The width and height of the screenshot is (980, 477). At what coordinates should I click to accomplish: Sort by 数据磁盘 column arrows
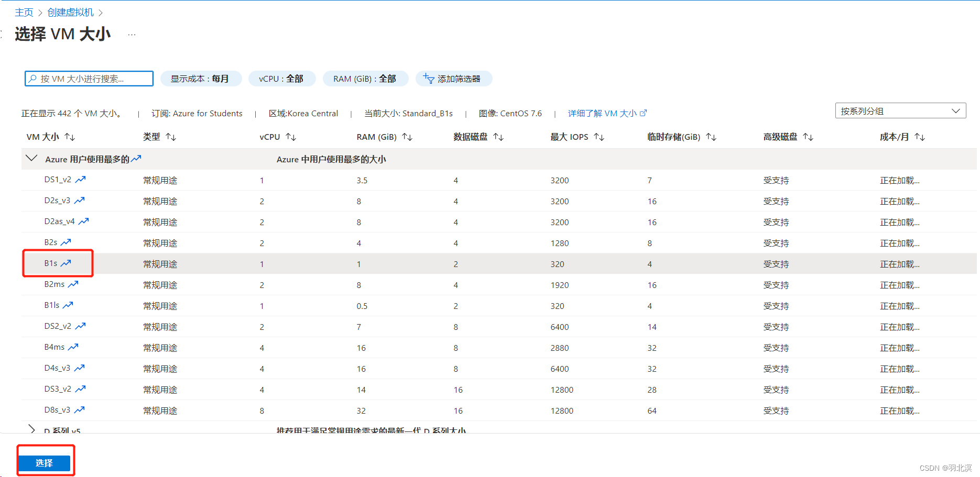point(498,137)
